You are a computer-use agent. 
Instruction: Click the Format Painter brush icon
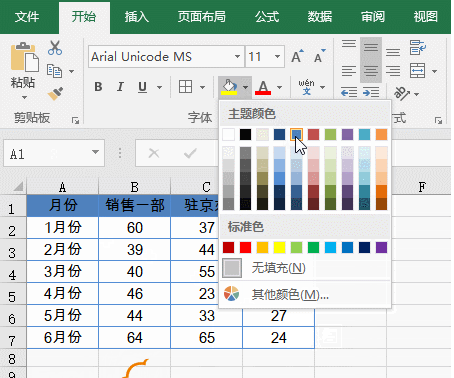(55, 94)
